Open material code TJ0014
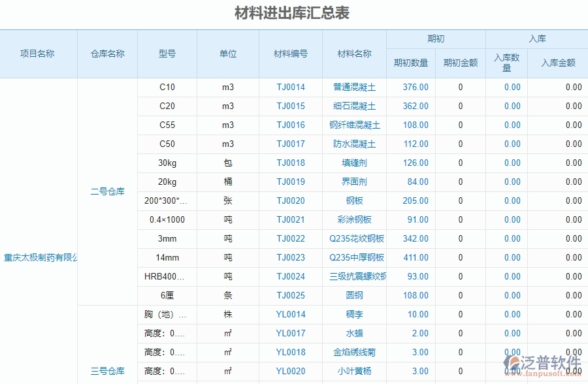The width and height of the screenshot is (588, 384). (x=290, y=87)
